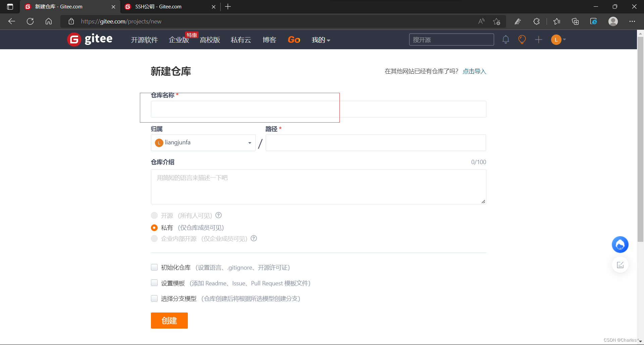Click the 搜开源 search box

click(x=451, y=40)
